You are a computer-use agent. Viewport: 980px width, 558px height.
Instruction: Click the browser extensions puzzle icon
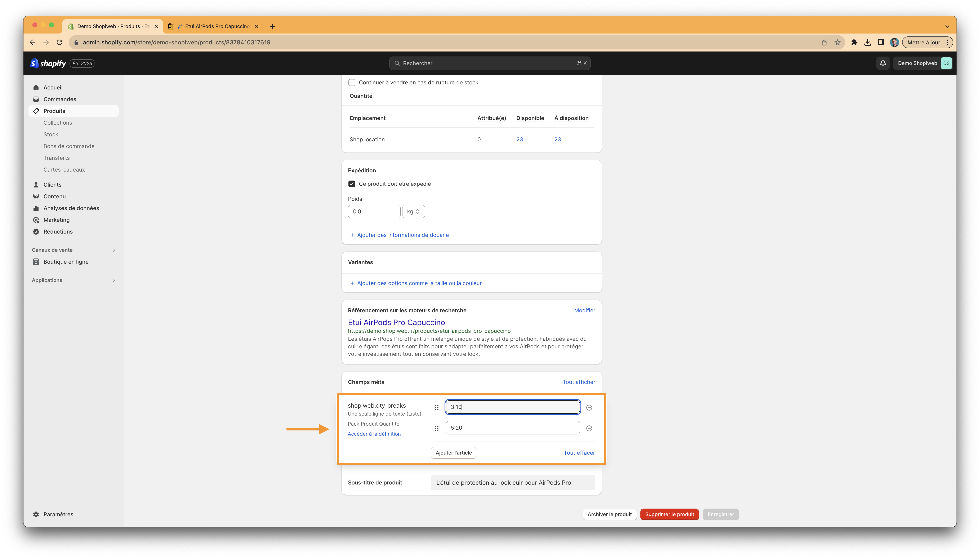(854, 43)
